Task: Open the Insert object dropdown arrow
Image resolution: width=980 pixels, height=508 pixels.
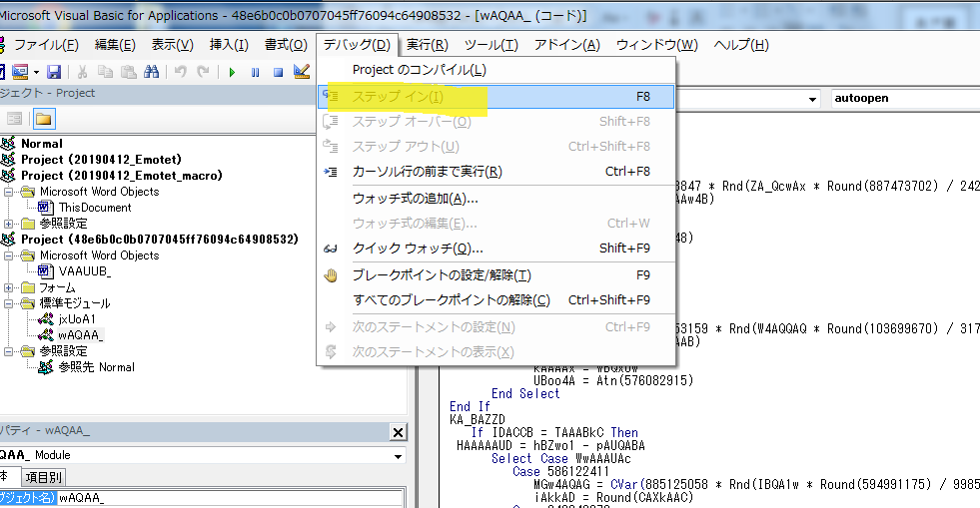Action: pos(36,73)
